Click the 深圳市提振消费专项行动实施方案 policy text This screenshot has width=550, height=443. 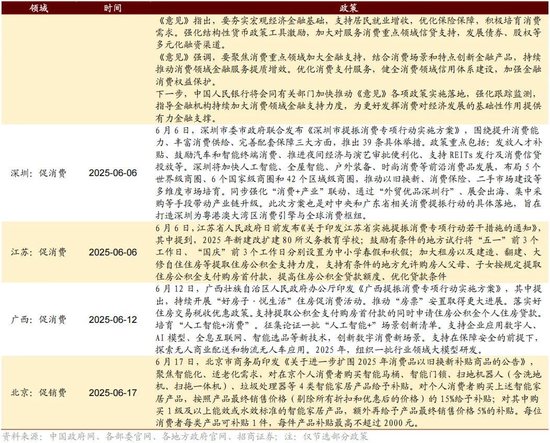pos(349,173)
